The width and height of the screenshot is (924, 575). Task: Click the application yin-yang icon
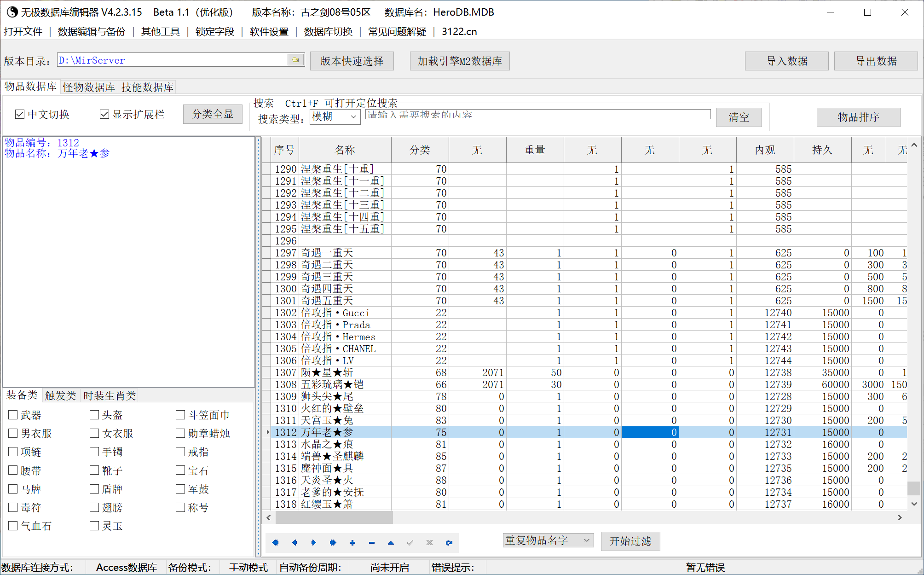[x=12, y=12]
